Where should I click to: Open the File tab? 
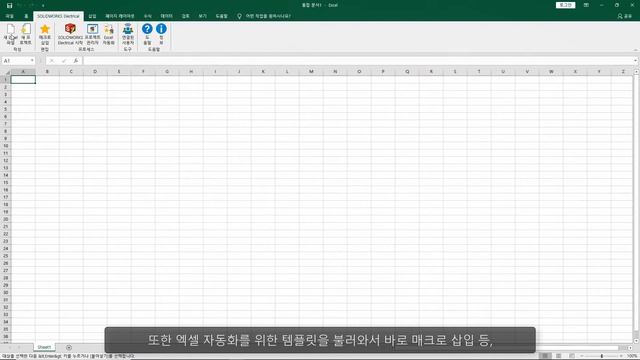(x=9, y=16)
